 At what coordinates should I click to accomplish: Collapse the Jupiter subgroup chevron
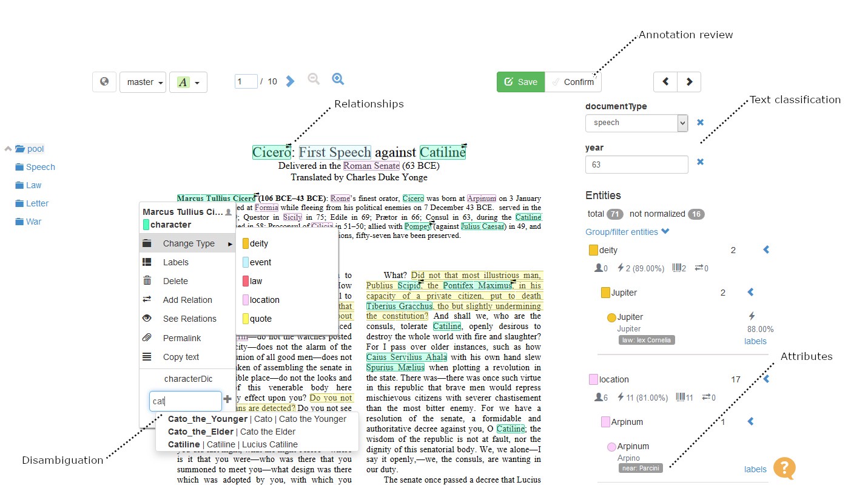click(x=750, y=292)
